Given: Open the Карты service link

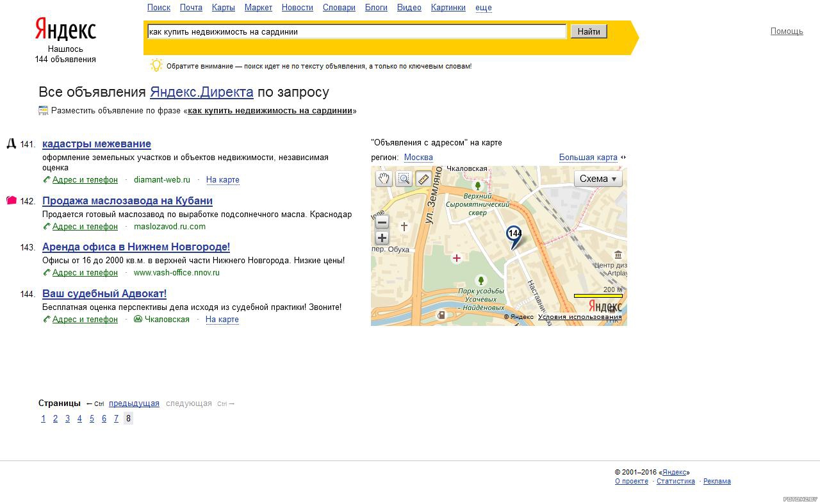Looking at the screenshot, I should point(224,8).
